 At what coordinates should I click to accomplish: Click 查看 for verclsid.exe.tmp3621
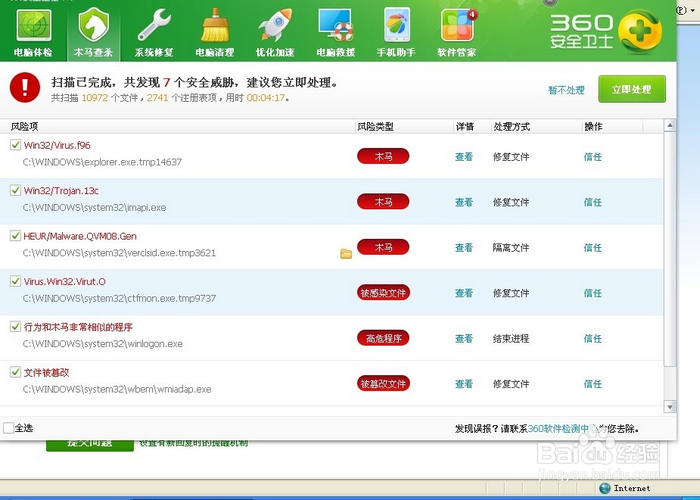tap(464, 248)
